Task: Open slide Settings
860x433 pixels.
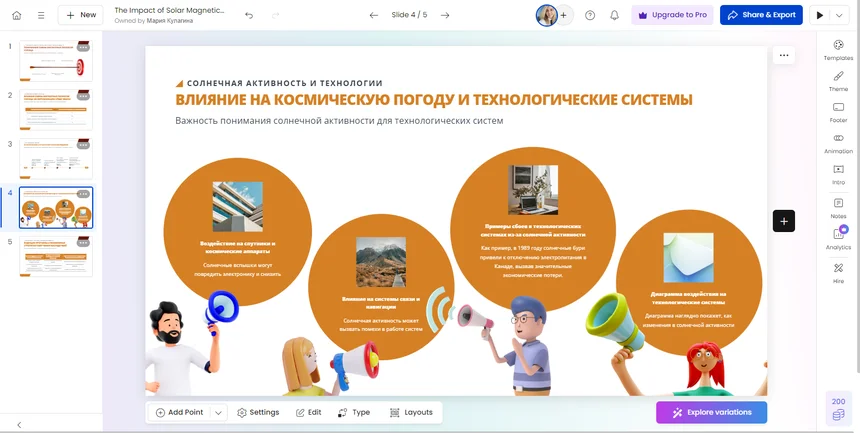Action: coord(258,413)
